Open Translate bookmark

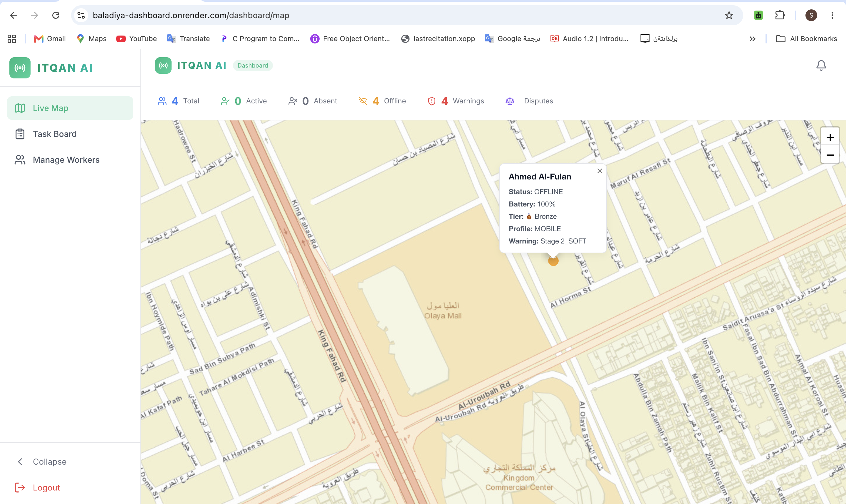coord(189,39)
